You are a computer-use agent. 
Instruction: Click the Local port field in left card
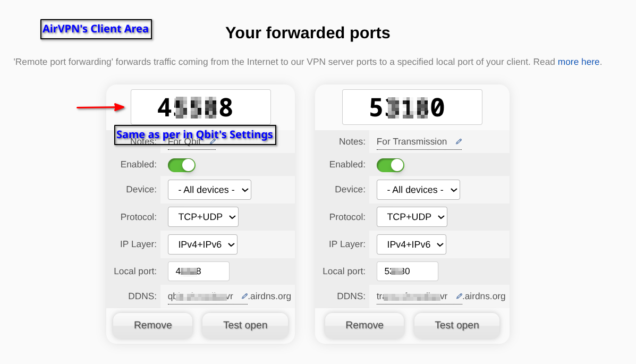point(198,271)
